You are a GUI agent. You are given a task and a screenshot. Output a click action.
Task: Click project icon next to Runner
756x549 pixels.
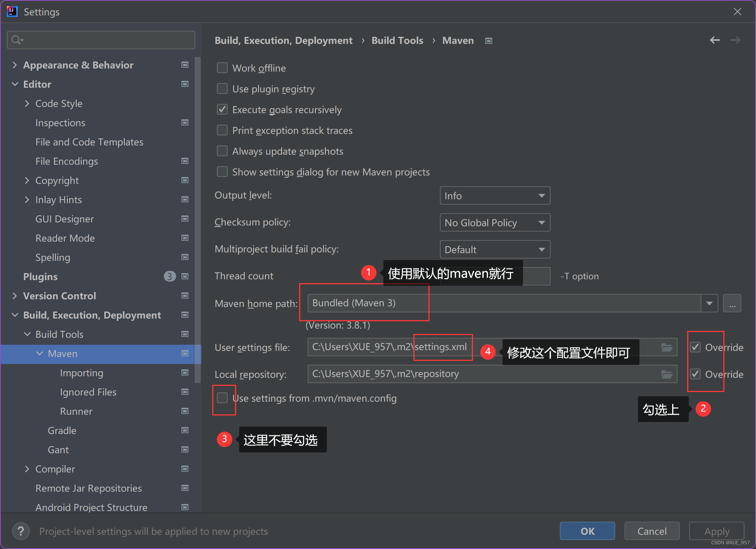(185, 411)
